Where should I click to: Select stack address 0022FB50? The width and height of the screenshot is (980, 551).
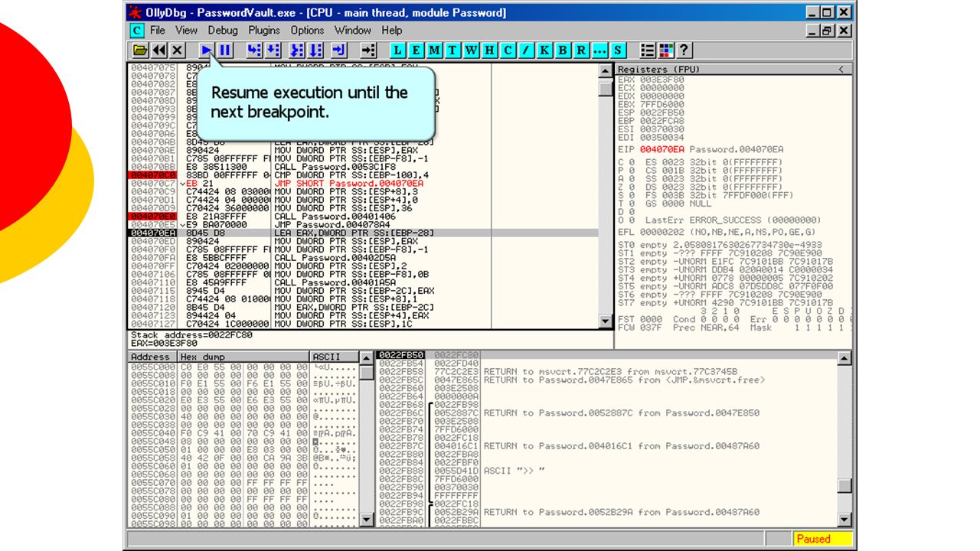click(401, 355)
